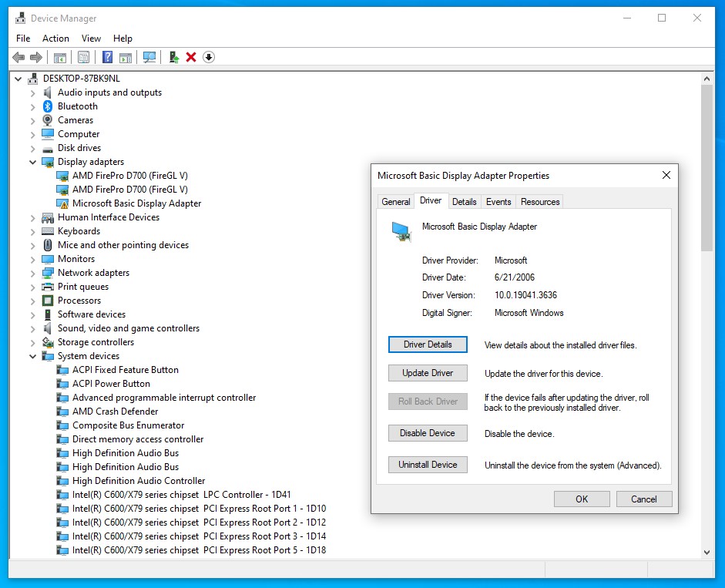Click the Scan for hardware changes icon
This screenshot has height=588, width=725.
(149, 57)
